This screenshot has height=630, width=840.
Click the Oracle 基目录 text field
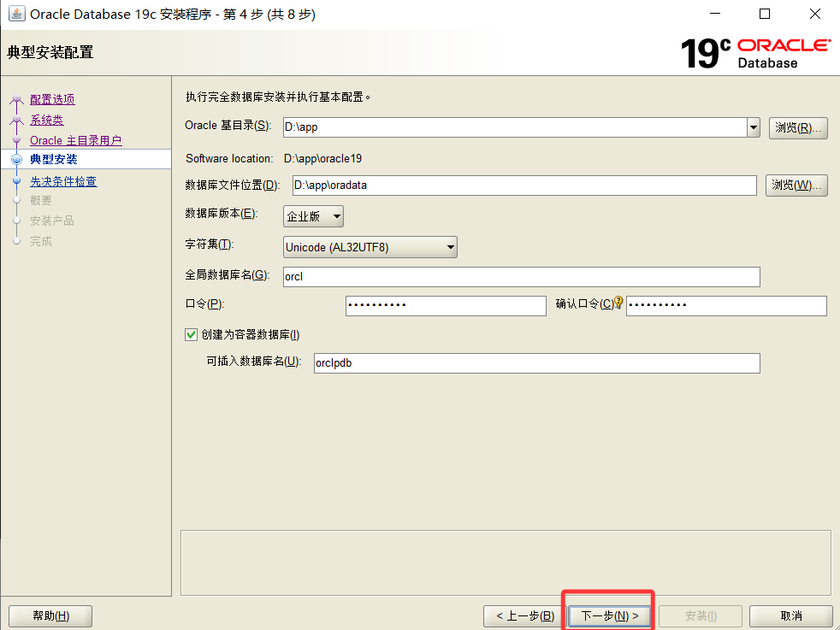point(514,127)
